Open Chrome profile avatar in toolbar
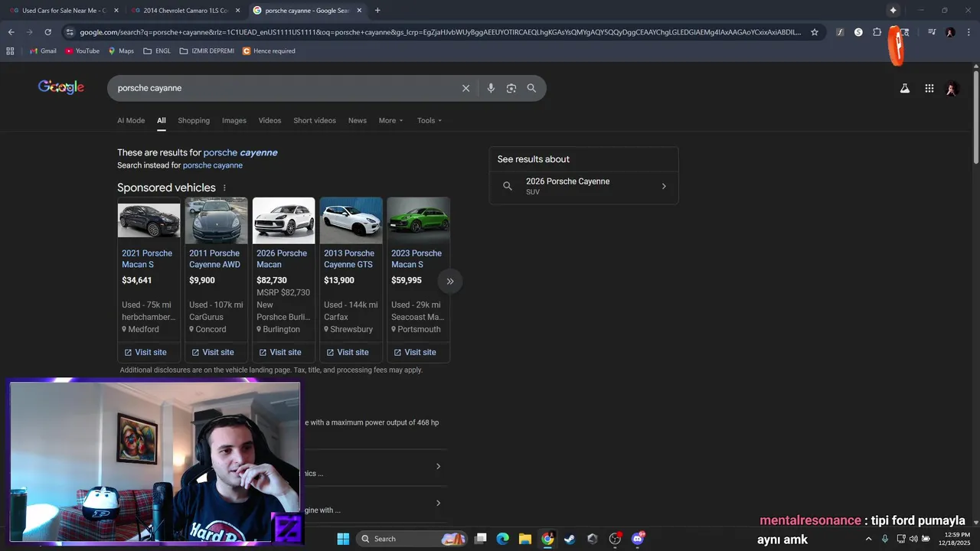980x551 pixels. coord(950,32)
